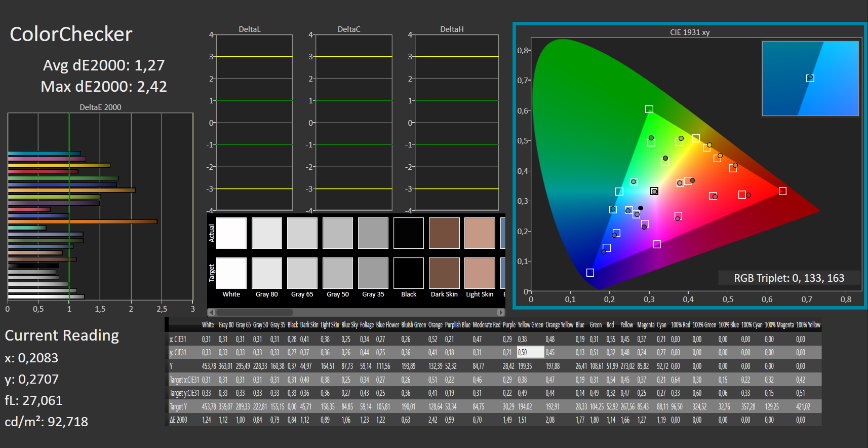Click the longest orange bar in DeltaE 2000 chart

click(83, 221)
